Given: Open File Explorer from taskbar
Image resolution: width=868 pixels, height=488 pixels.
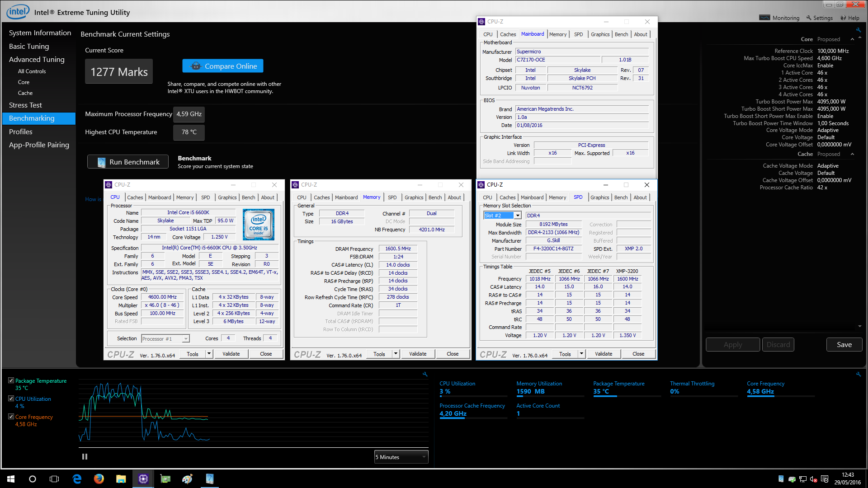Looking at the screenshot, I should 121,479.
